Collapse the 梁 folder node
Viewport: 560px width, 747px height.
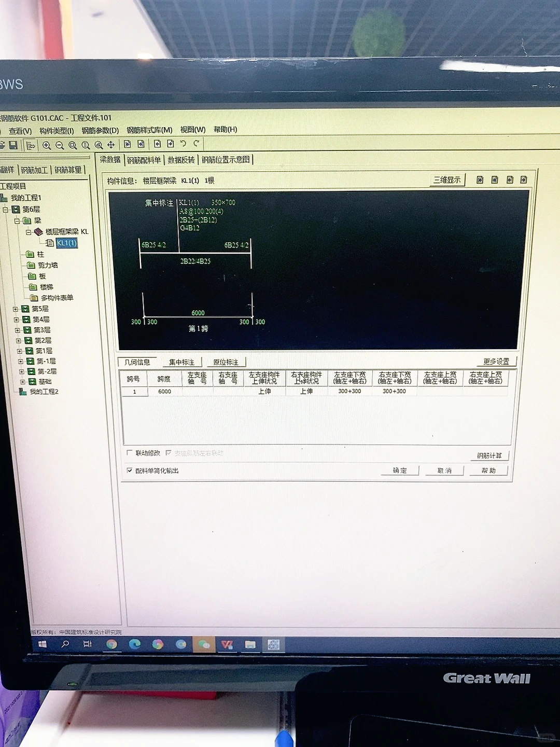(x=17, y=220)
